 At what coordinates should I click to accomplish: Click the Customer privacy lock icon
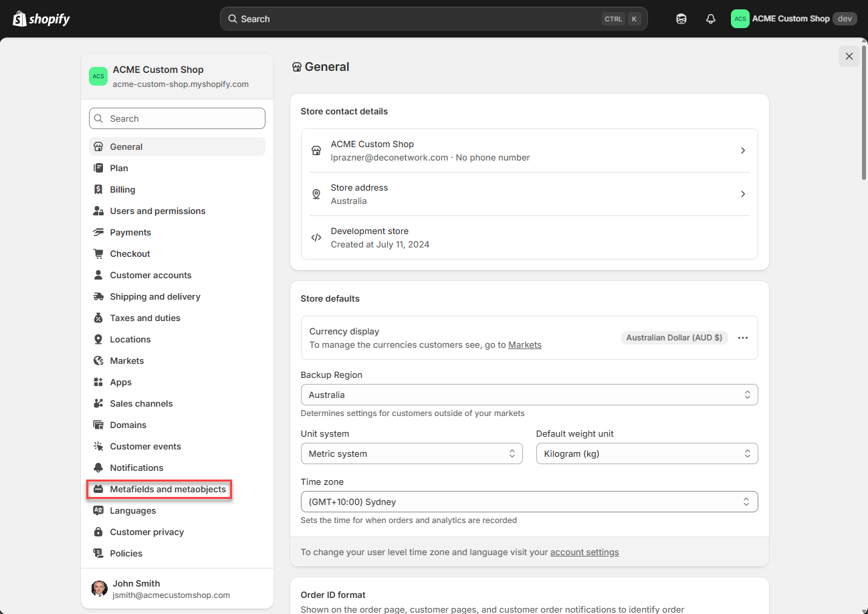[98, 532]
